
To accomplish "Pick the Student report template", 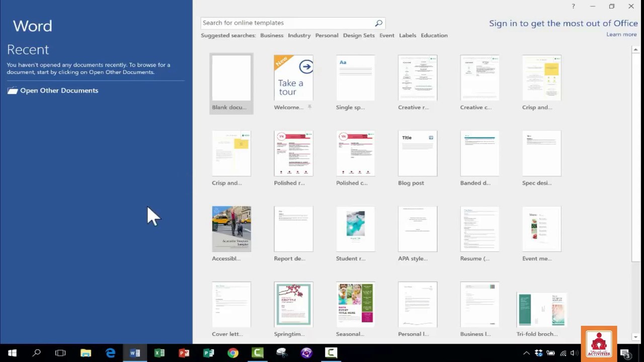I will click(x=355, y=234).
